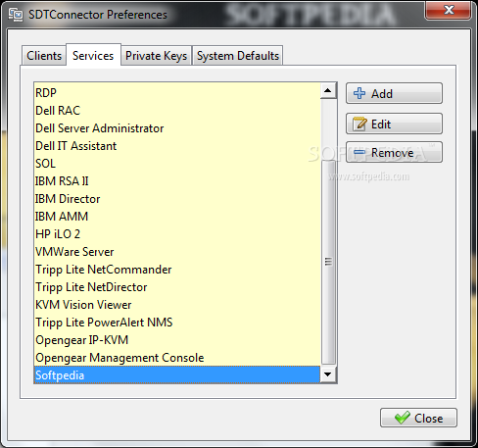Screen dimensions: 478x448
Task: Highlight the Opengear IP-KVM service
Action: coord(177,340)
